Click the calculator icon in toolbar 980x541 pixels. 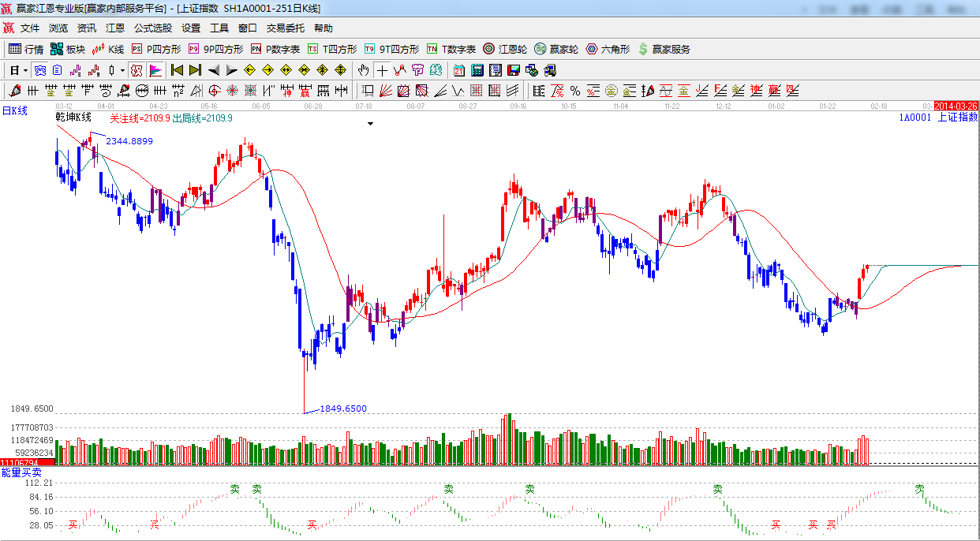coord(477,70)
